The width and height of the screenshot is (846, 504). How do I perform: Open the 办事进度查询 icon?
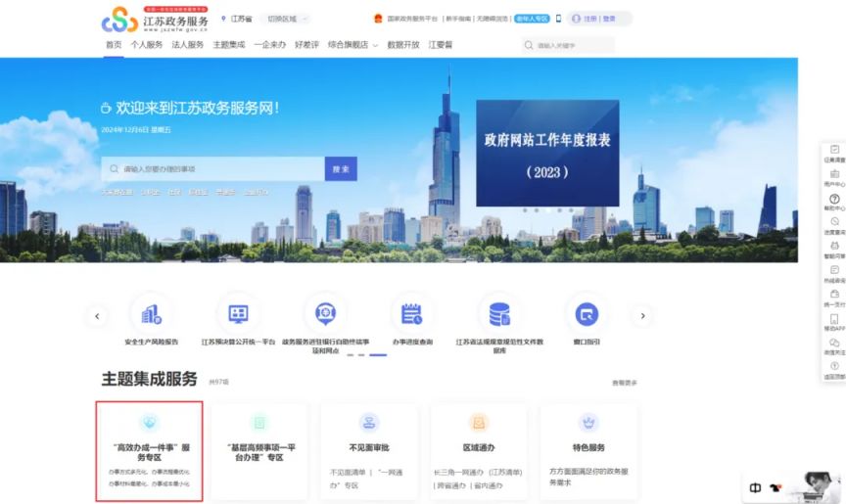click(x=412, y=315)
